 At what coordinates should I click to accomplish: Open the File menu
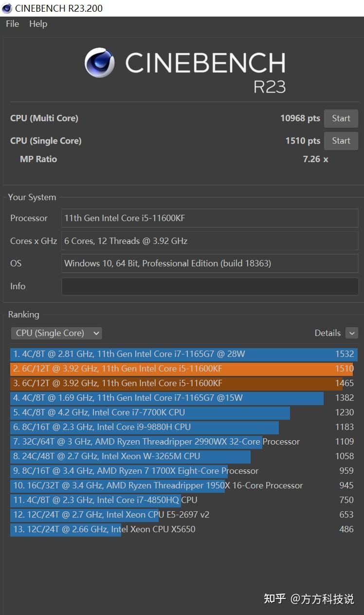point(12,24)
